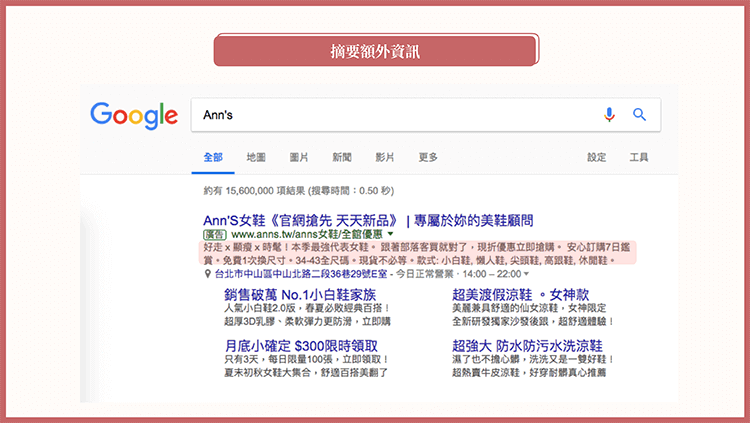Viewport: 750px width, 423px height.
Task: Click 今日正常營業 hours text
Action: click(424, 274)
